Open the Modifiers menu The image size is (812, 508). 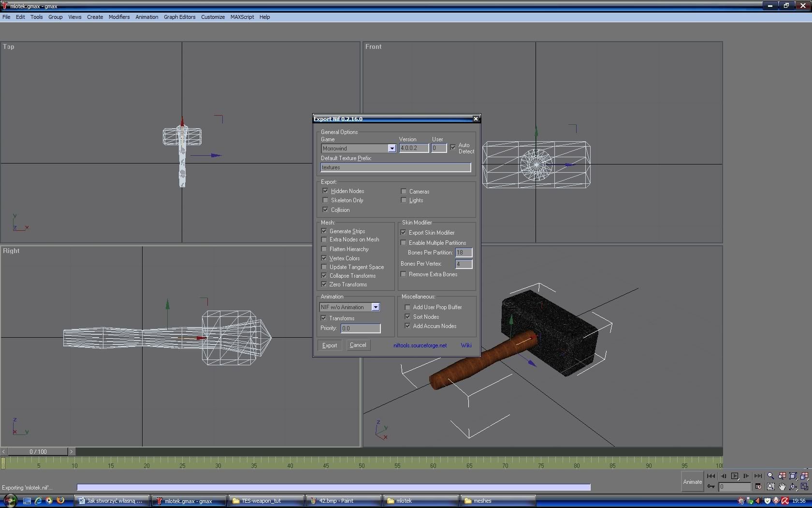119,17
